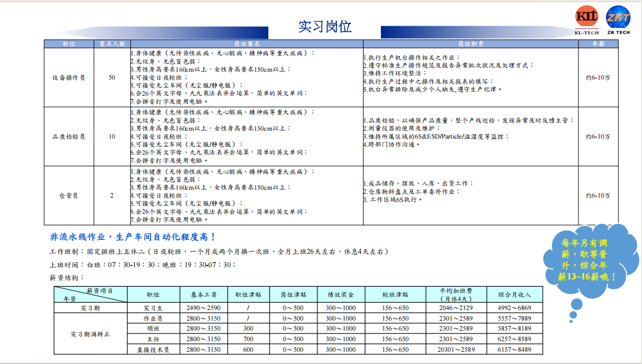642x364 pixels.
Task: Select the 品质检验员 position cell
Action: click(69, 136)
